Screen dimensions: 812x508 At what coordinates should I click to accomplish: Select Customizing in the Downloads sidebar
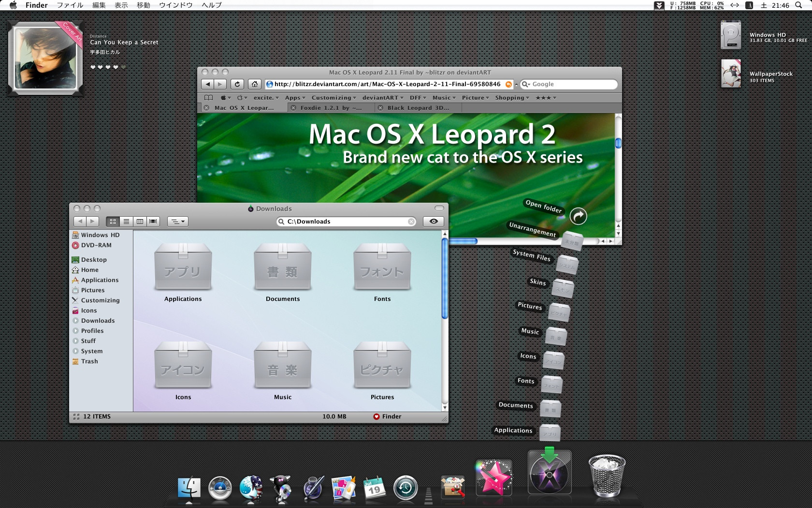coord(100,300)
